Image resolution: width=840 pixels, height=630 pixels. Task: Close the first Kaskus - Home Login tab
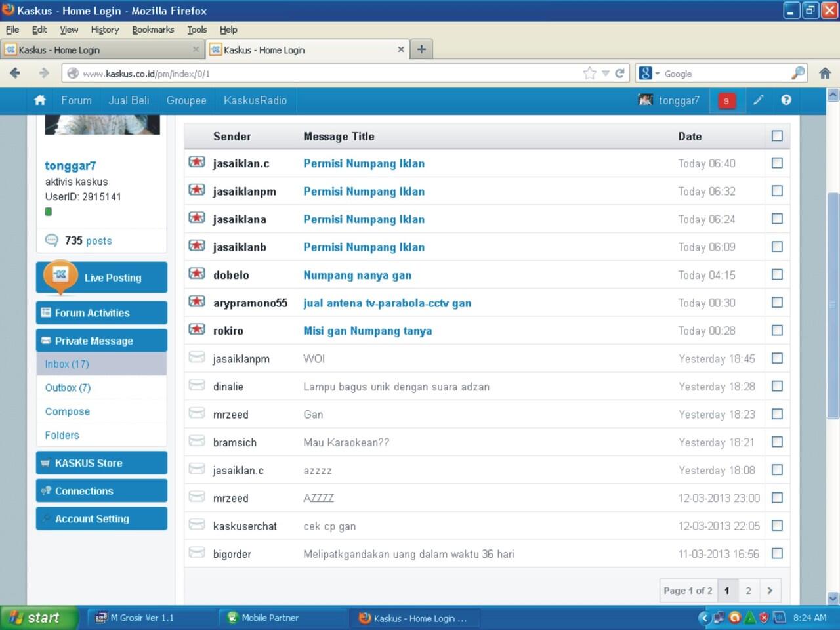(196, 49)
